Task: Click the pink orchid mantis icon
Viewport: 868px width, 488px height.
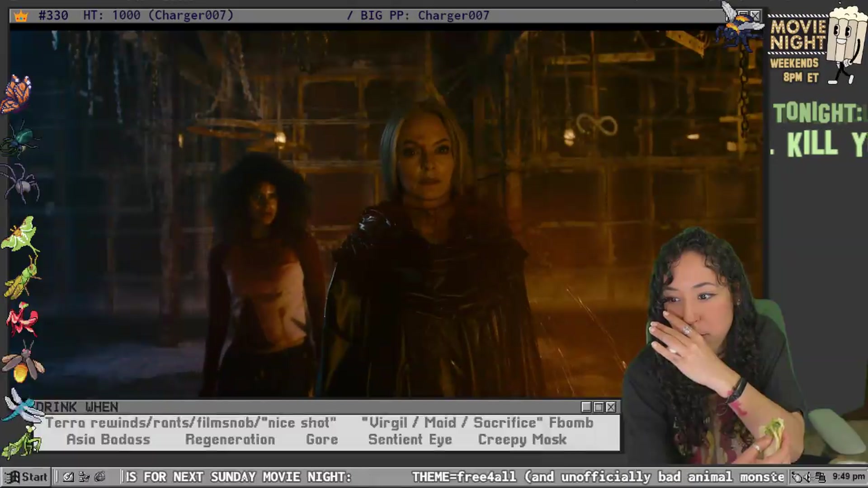Action: (x=22, y=319)
